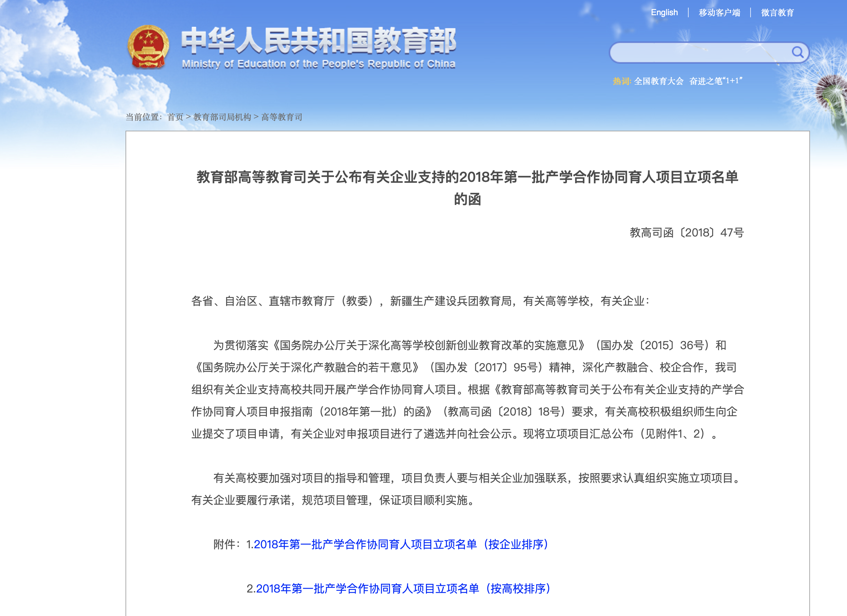
Task: Go to 首页 in breadcrumb
Action: [175, 117]
